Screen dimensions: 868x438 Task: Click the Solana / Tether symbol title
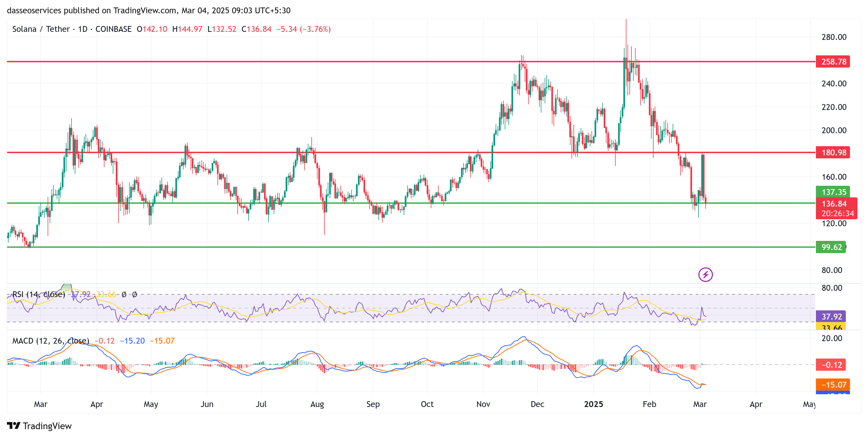(41, 29)
